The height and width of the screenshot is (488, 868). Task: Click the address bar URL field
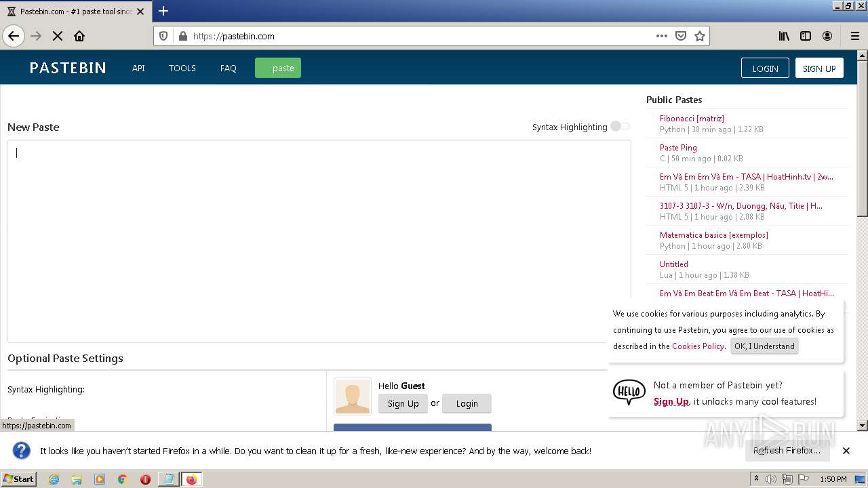point(420,36)
